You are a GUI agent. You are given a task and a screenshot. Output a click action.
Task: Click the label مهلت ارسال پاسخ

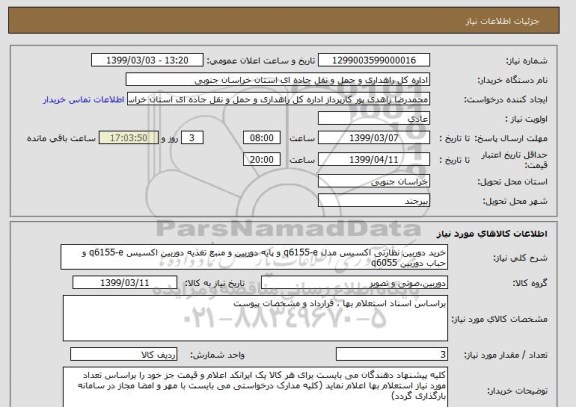pos(511,138)
